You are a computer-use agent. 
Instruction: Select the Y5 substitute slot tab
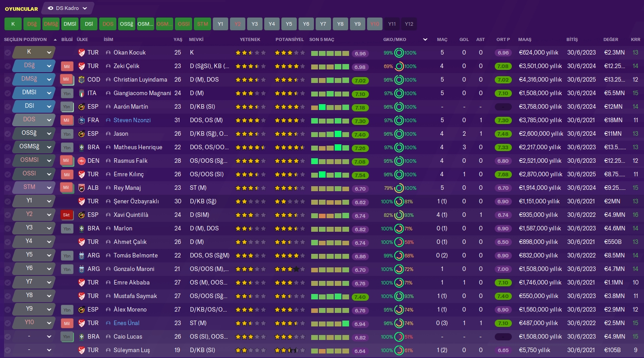[x=289, y=24]
